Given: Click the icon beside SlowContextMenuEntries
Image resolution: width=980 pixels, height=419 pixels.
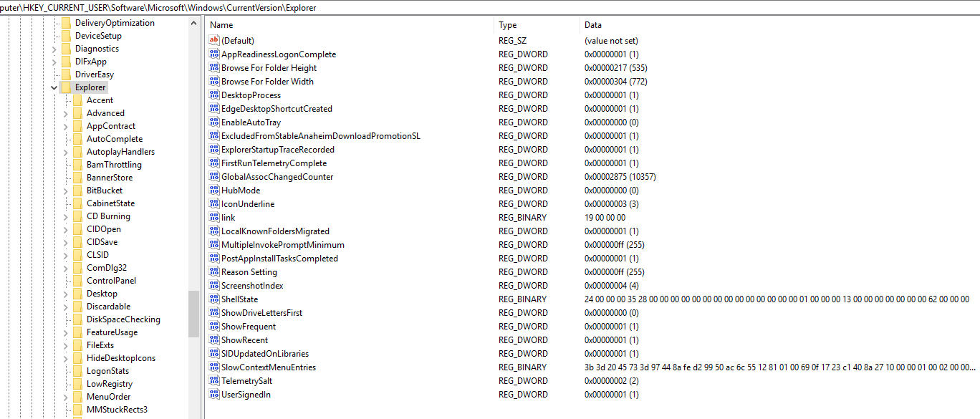Looking at the screenshot, I should (214, 367).
